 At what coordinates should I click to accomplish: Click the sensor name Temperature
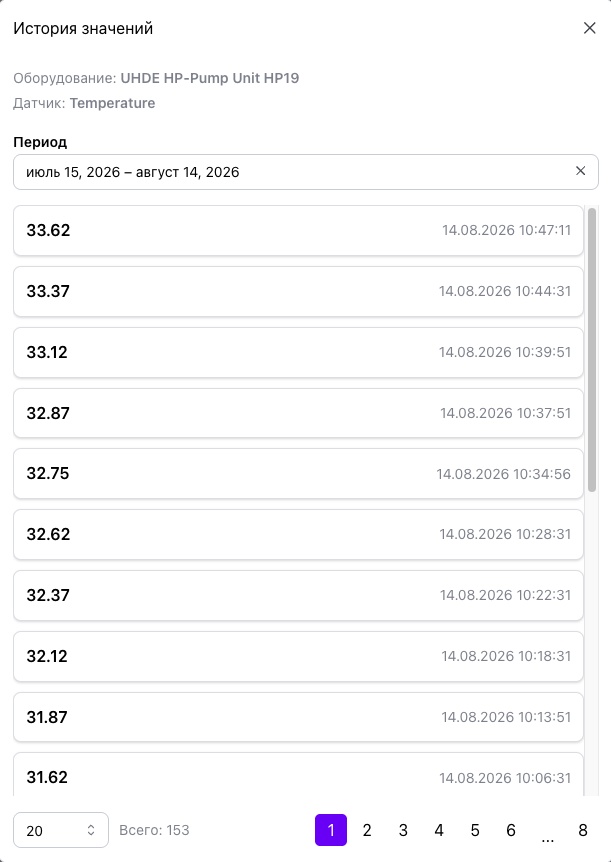click(x=112, y=103)
